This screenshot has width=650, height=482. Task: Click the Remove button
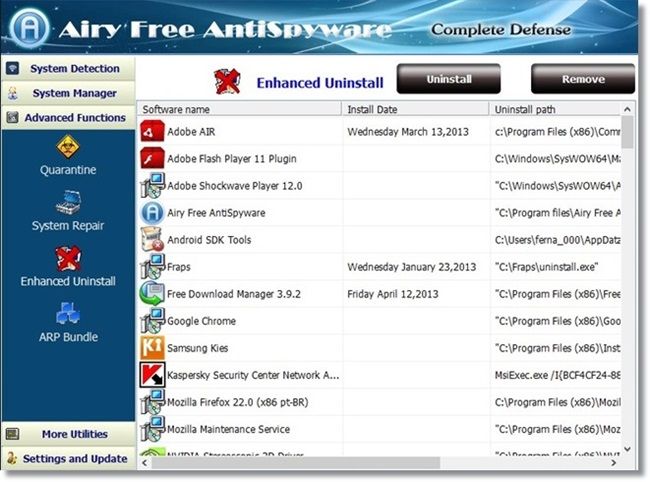click(583, 79)
